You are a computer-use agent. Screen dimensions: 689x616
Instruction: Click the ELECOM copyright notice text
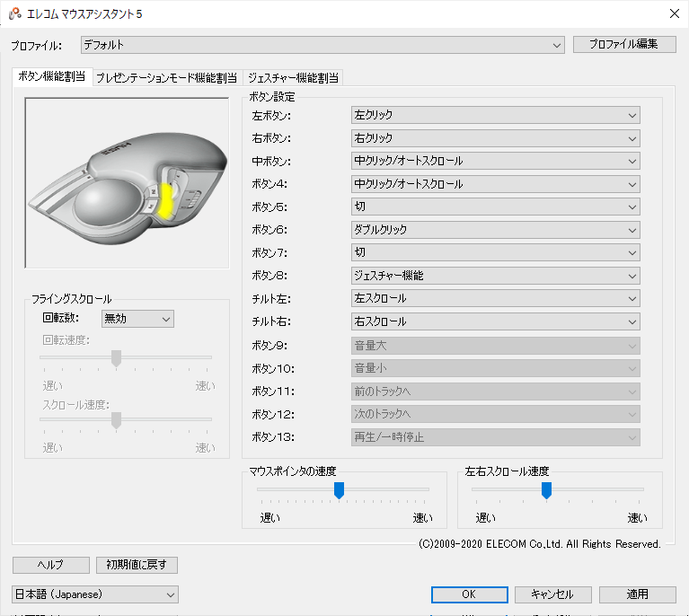tap(539, 544)
